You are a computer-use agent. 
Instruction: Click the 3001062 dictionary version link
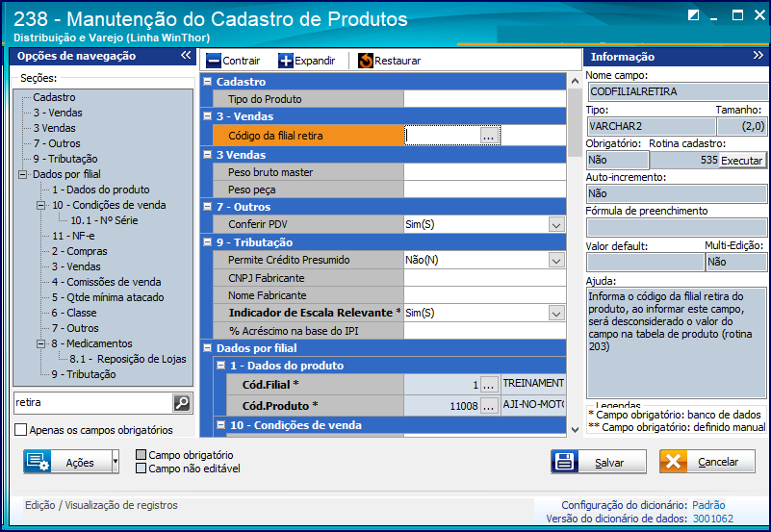713,519
